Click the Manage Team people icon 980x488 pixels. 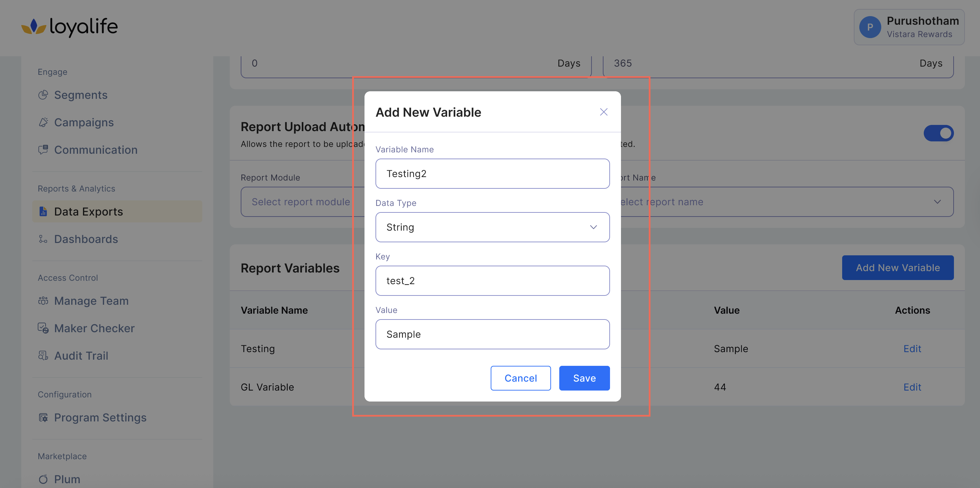click(43, 301)
